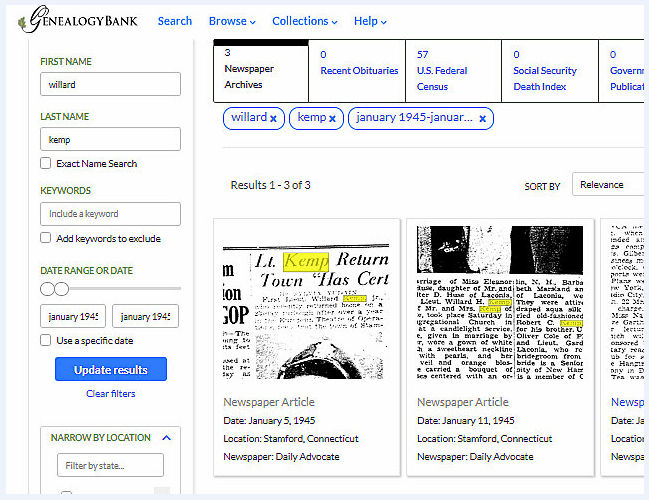Click the Last Name input field
Viewport: 649px width, 500px height.
[111, 139]
